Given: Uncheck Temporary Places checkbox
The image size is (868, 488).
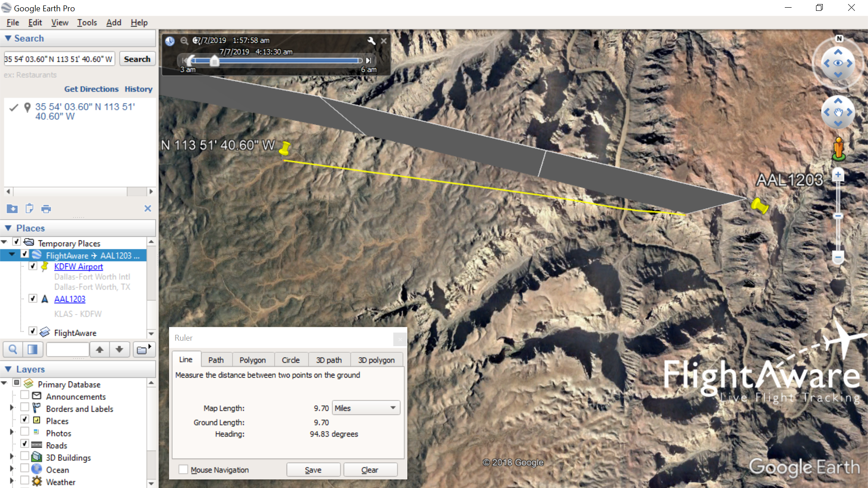Looking at the screenshot, I should pyautogui.click(x=17, y=242).
